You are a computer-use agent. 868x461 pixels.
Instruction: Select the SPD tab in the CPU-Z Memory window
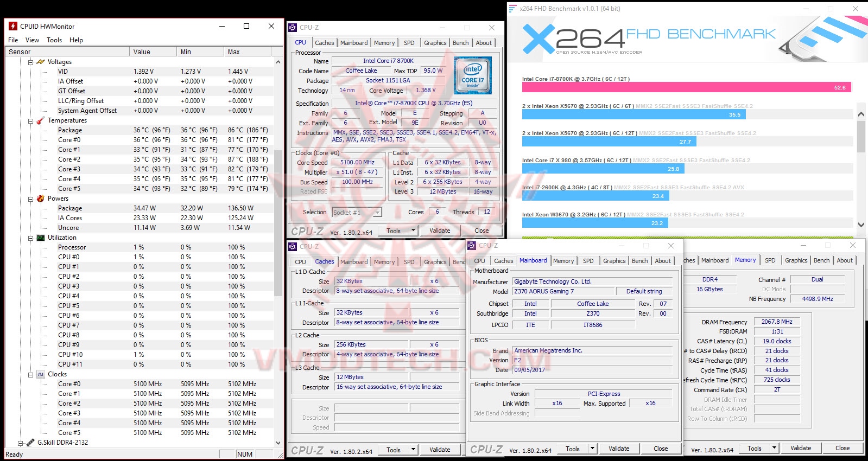pos(770,260)
